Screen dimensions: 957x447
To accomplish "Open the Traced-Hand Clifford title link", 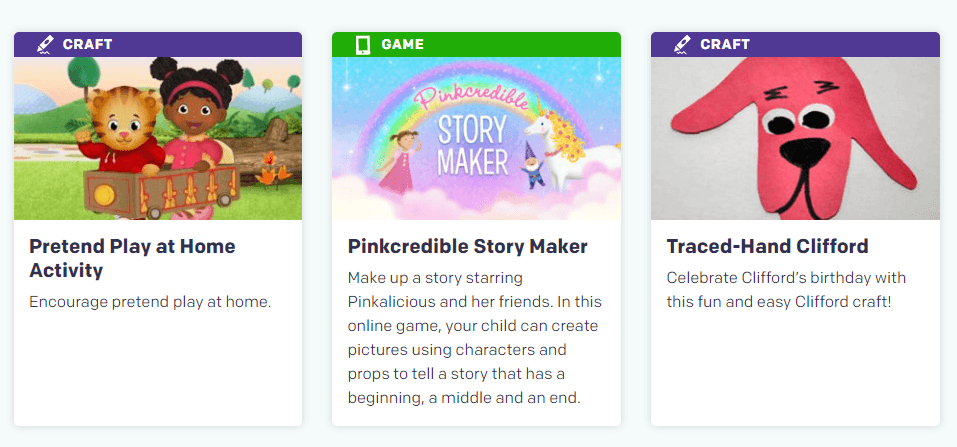I will [767, 247].
